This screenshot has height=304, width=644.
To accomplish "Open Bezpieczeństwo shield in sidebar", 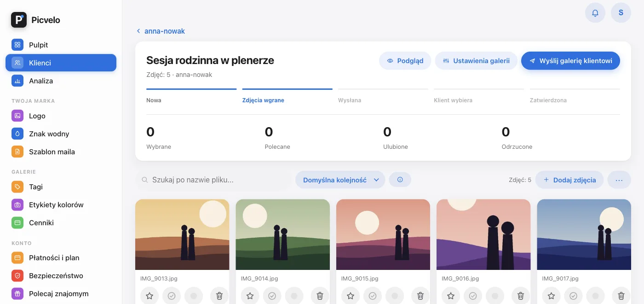I will click(17, 275).
